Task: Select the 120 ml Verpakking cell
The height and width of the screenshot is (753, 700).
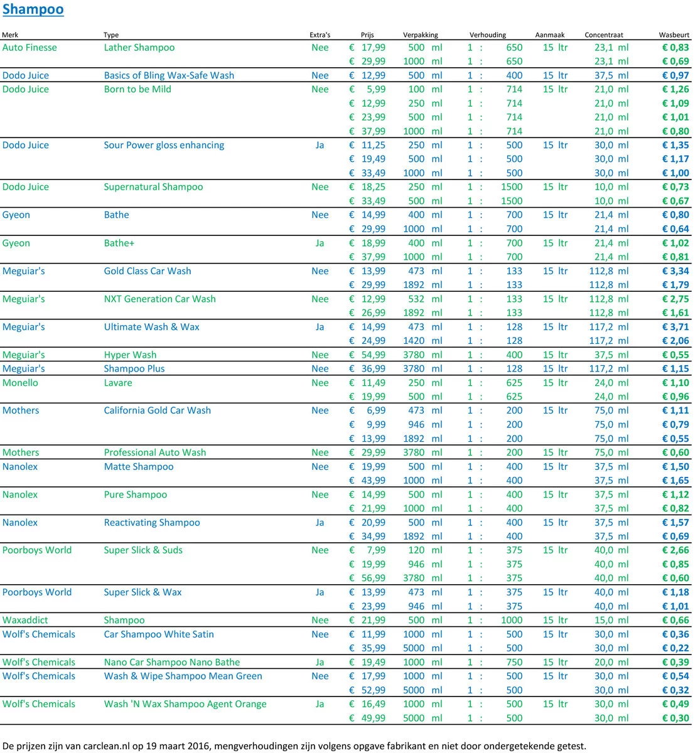Action: (x=425, y=550)
